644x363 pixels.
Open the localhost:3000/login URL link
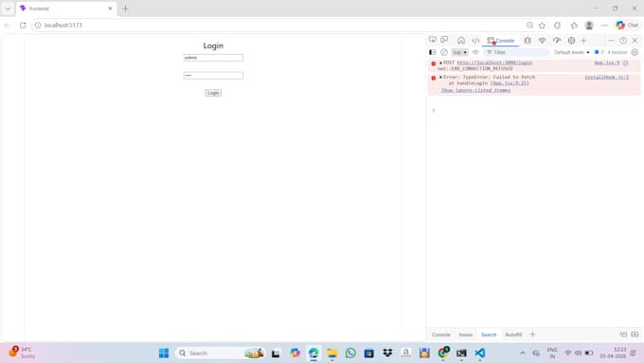click(494, 63)
